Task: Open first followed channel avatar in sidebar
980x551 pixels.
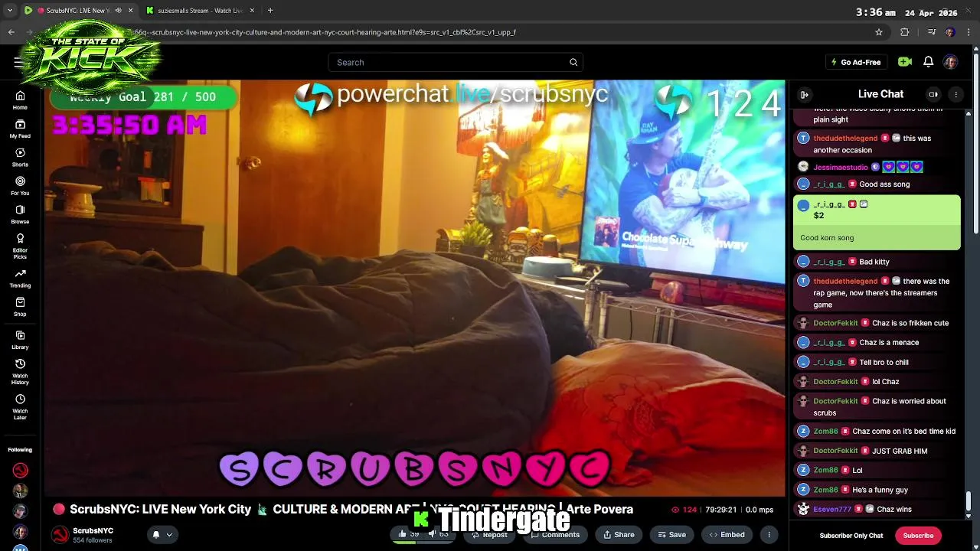Action: (20, 470)
